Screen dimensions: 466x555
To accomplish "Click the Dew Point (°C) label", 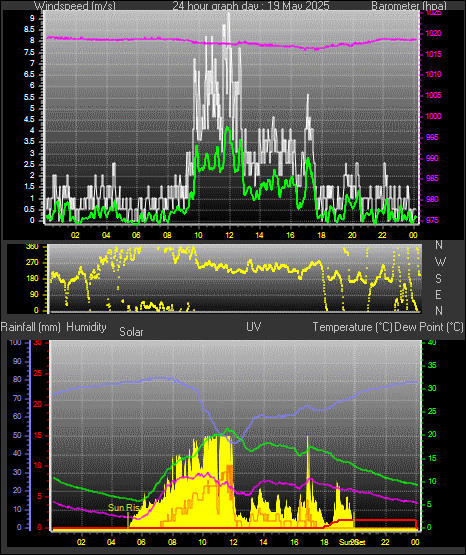I will pos(429,327).
